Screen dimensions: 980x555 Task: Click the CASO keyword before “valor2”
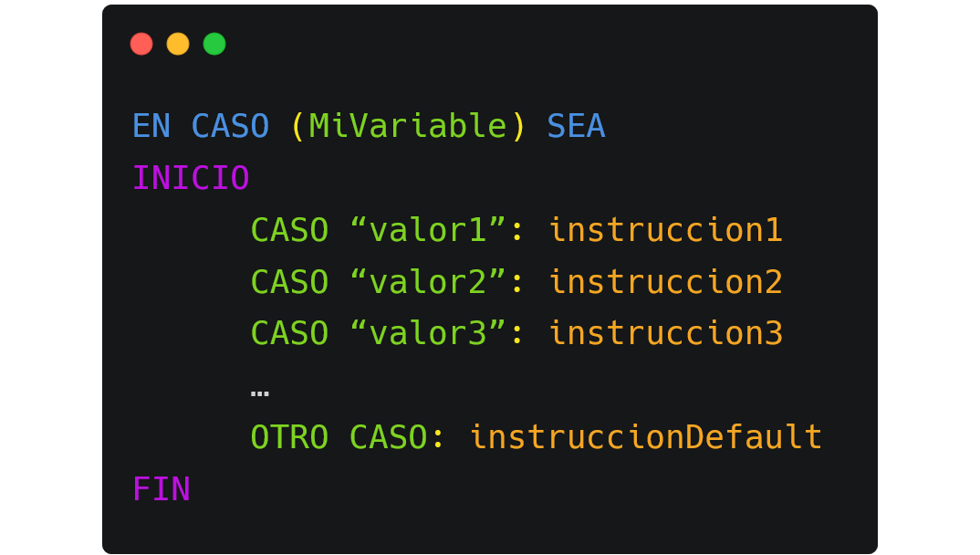(x=289, y=282)
